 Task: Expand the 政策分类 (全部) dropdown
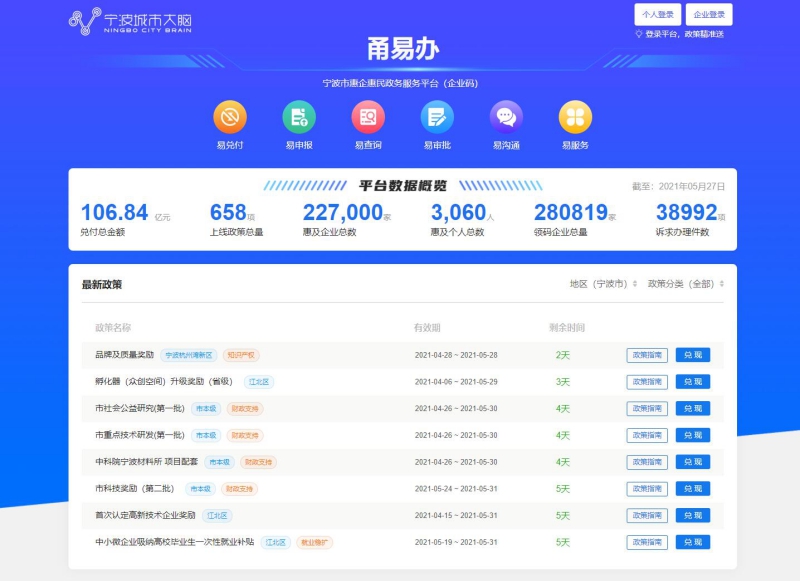[686, 284]
